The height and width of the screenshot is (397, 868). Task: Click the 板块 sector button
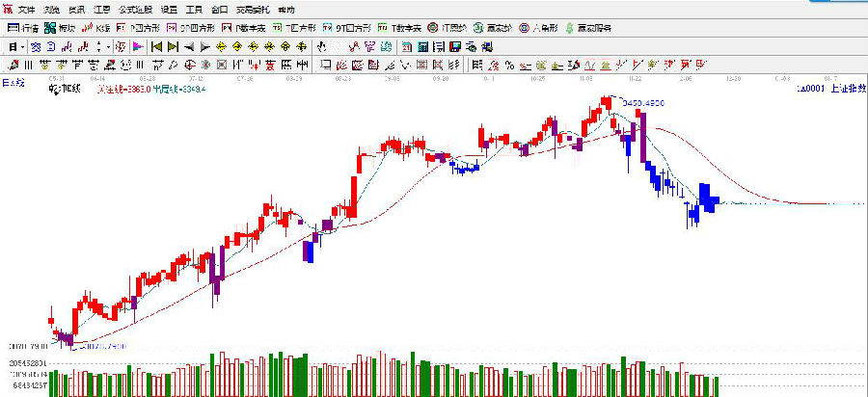point(60,28)
